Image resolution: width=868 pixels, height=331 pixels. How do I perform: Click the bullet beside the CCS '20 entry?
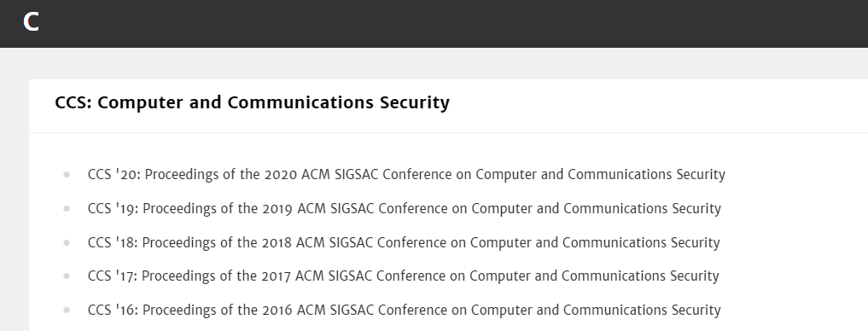pos(67,174)
